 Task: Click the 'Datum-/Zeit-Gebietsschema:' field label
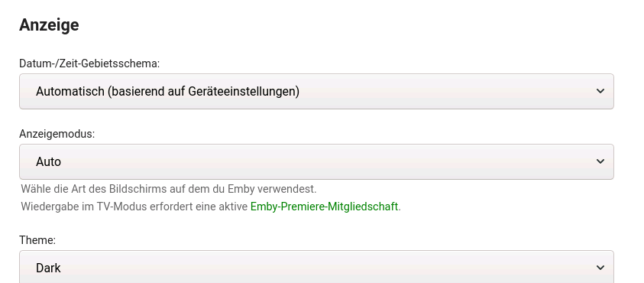click(89, 63)
